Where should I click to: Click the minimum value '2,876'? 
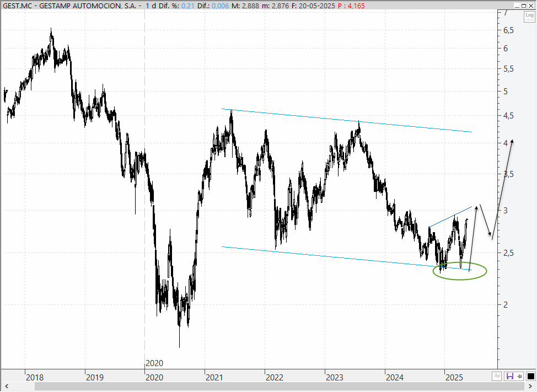(x=280, y=6)
